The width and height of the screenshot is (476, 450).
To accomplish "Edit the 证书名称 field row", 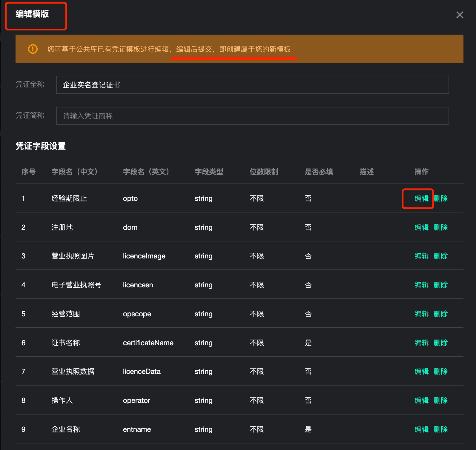I will point(421,343).
